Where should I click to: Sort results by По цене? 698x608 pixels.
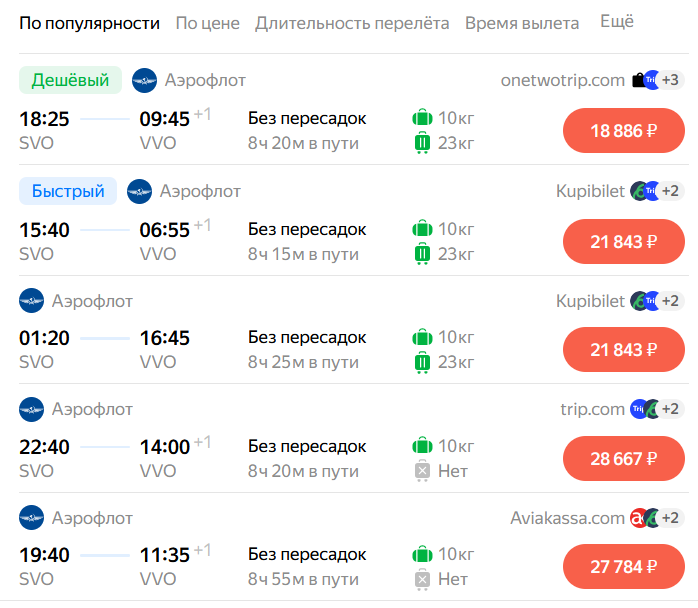point(207,23)
